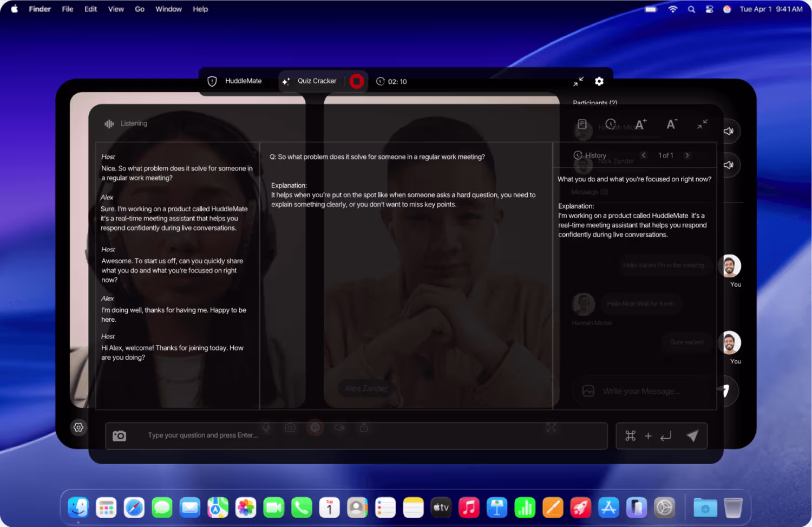Screen dimensions: 812x527
Task: Open the File menu
Action: coord(68,9)
